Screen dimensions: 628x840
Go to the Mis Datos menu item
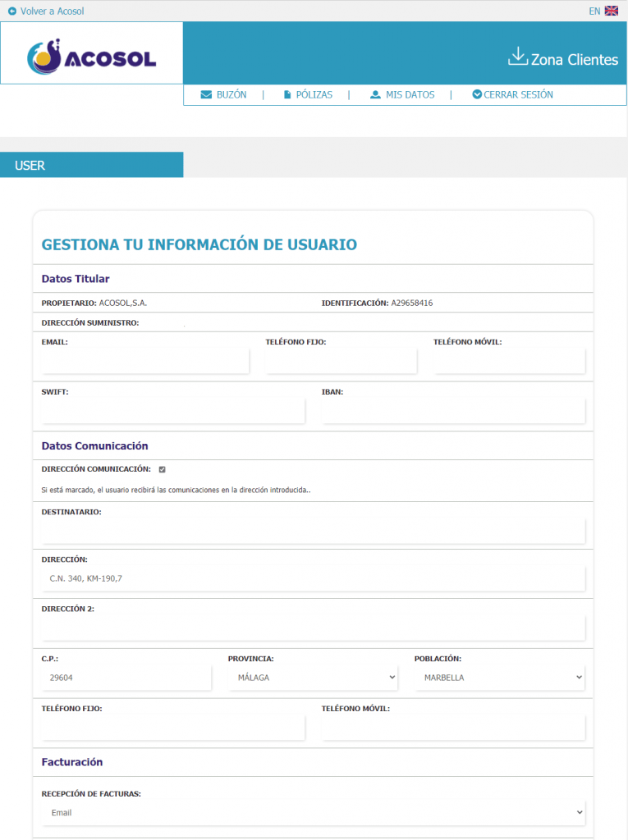point(410,95)
